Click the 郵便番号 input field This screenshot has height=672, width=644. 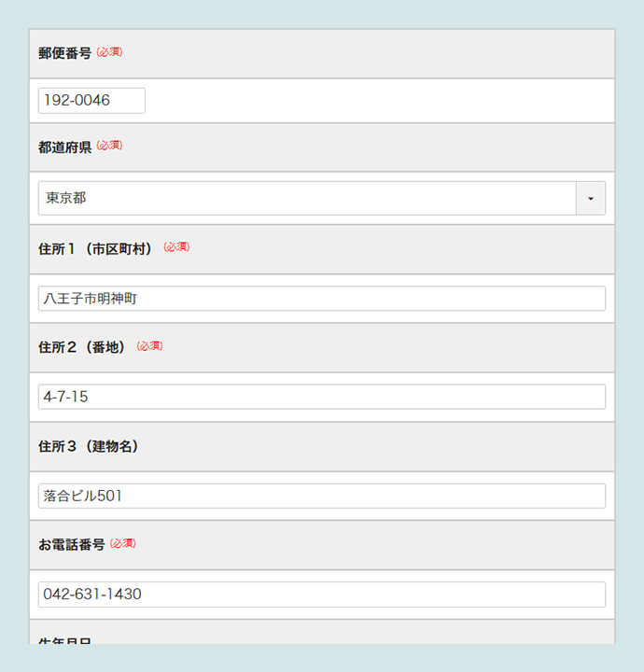[x=91, y=101]
